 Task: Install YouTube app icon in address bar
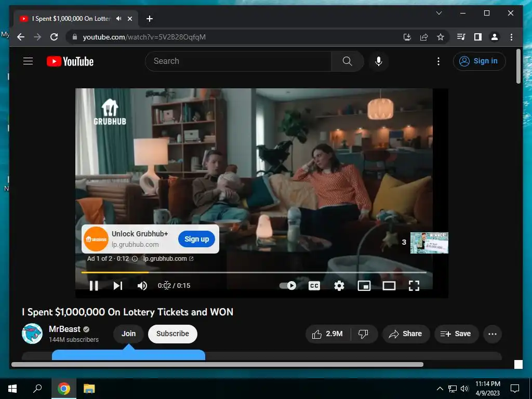[x=407, y=37]
